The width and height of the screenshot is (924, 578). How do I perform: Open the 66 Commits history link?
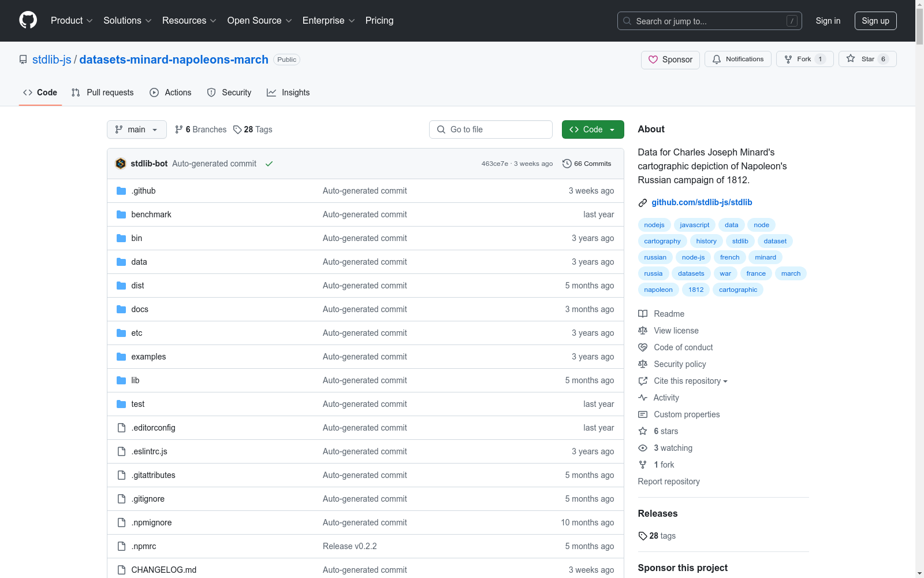coord(587,164)
